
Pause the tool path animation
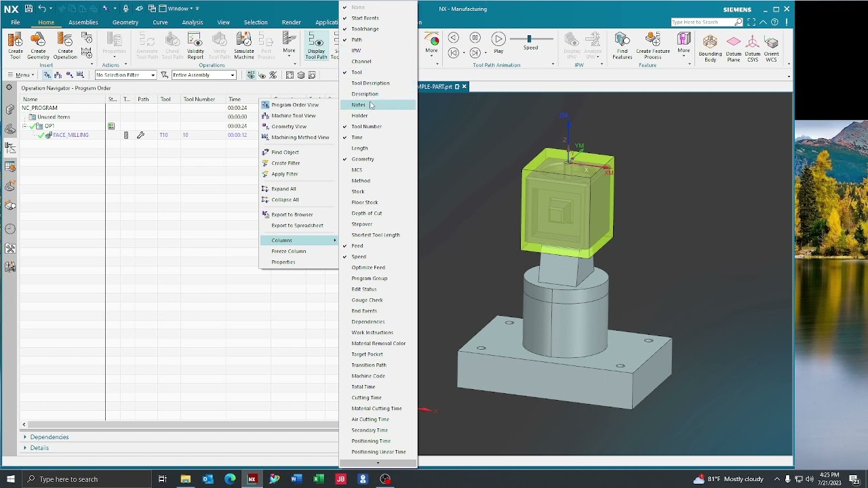click(475, 38)
